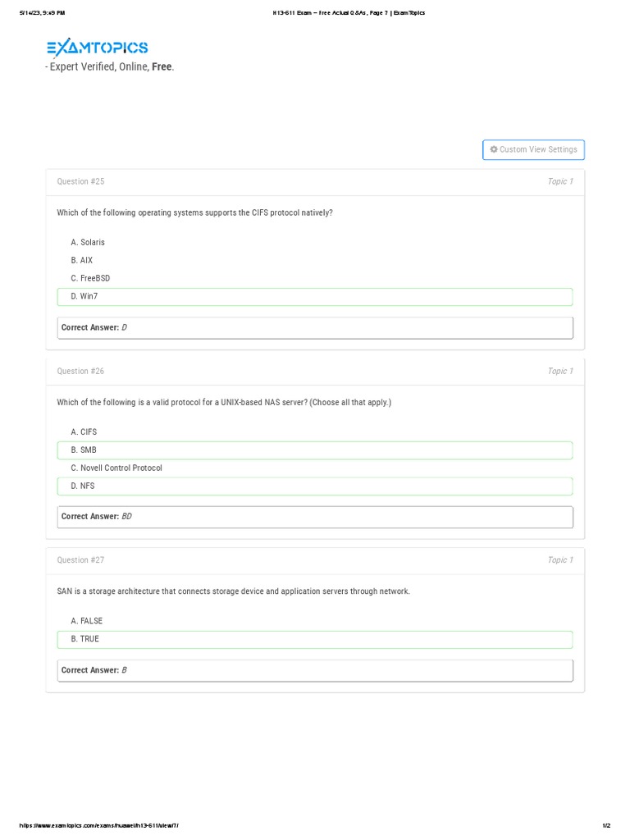Select A. FALSE for Question 27
This screenshot has height=840, width=630.
87,621
